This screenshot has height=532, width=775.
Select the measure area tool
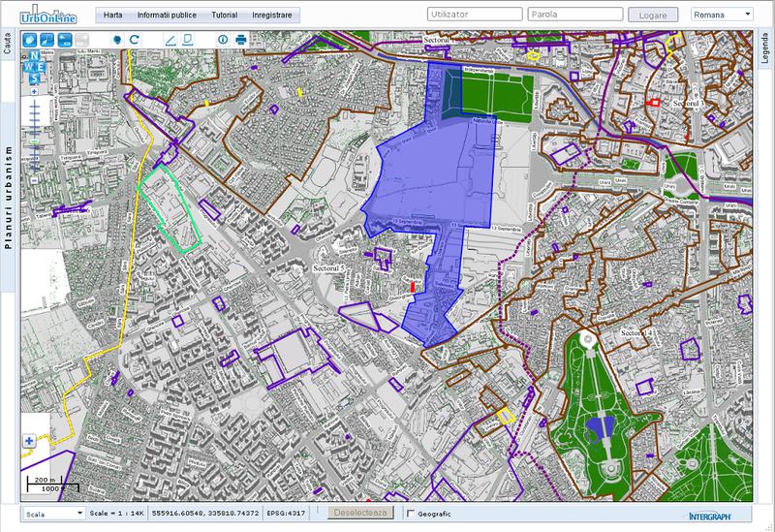point(188,40)
